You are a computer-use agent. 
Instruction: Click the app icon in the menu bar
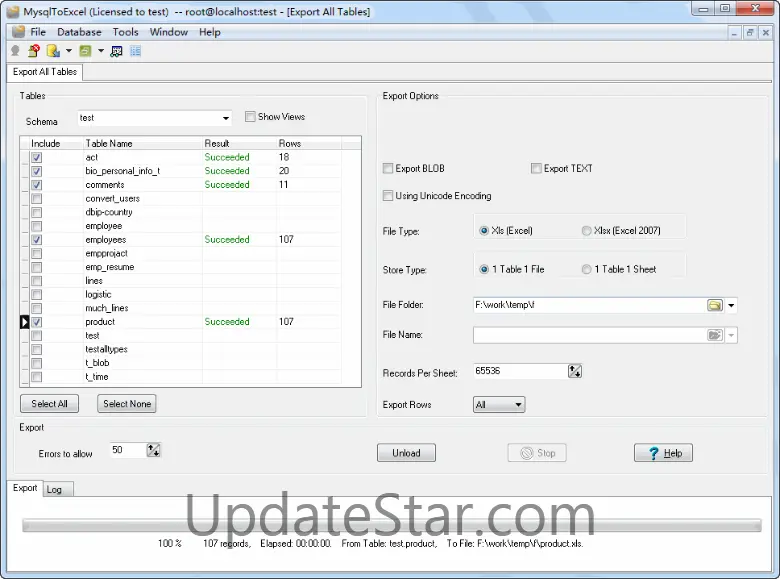18,32
